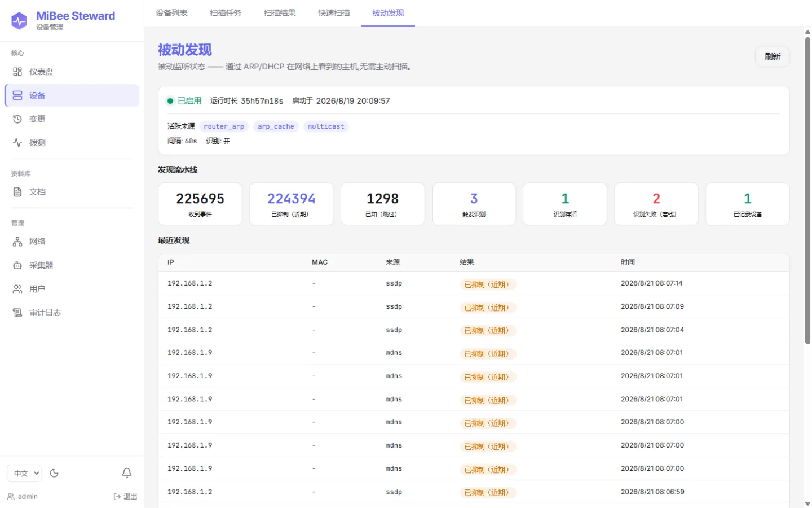Open the 中文 language dropdown

(x=24, y=473)
